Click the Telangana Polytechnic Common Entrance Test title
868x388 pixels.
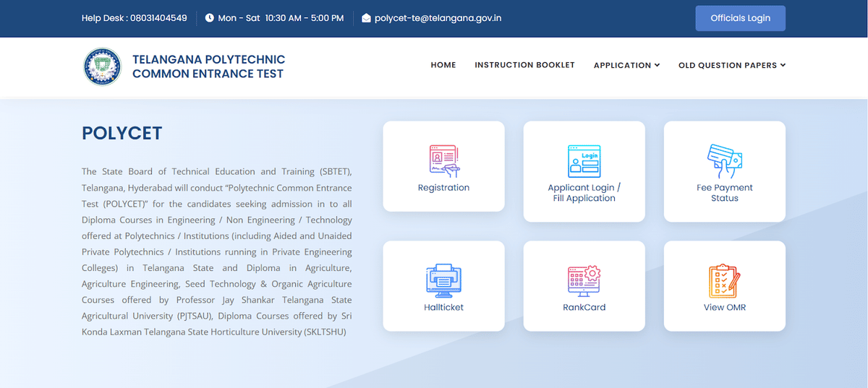pyautogui.click(x=208, y=66)
